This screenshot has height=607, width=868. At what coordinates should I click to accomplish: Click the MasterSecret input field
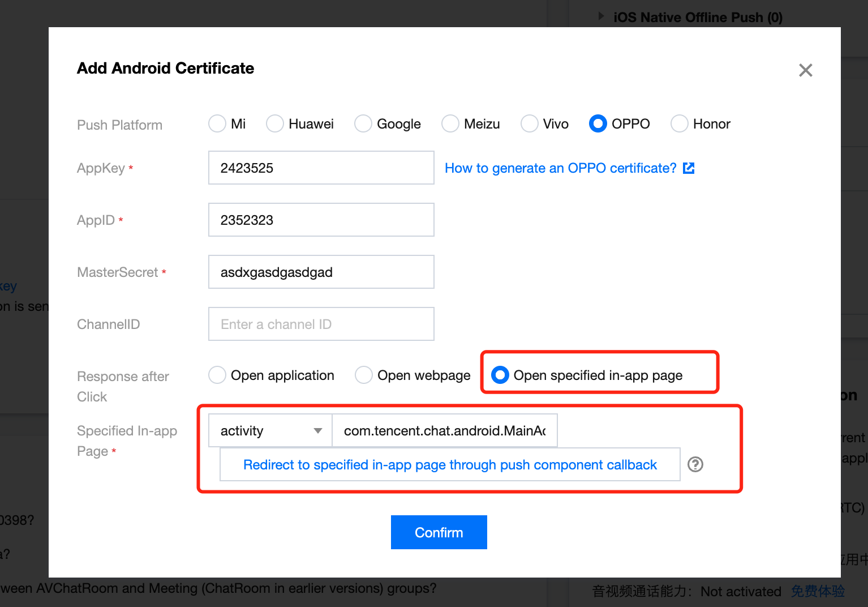point(321,272)
